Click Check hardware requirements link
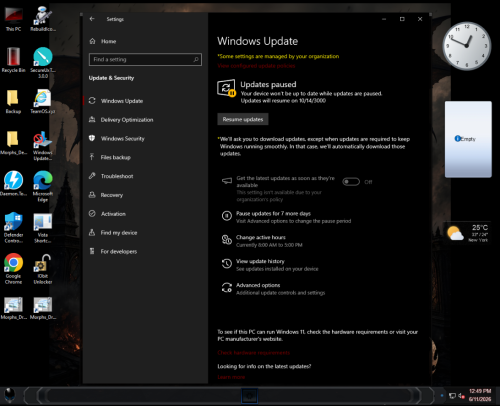 [x=253, y=353]
